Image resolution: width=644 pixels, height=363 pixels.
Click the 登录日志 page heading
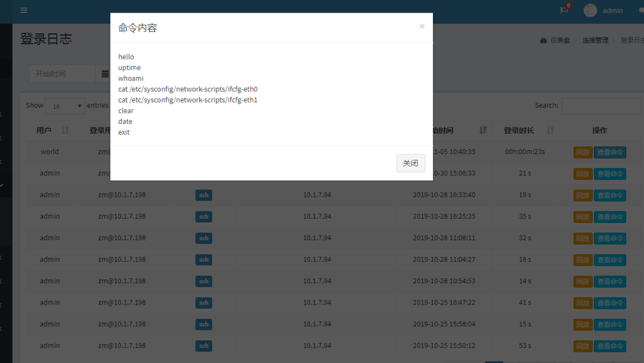(46, 39)
